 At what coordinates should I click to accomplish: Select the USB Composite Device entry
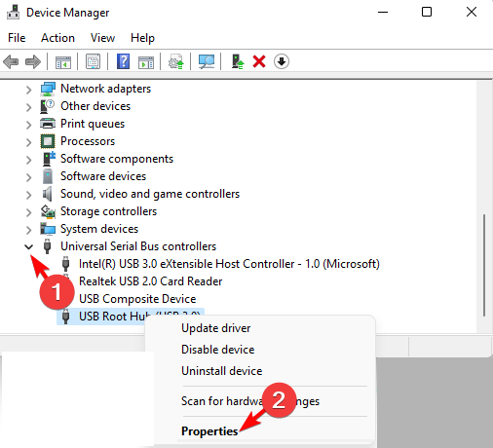click(x=137, y=299)
